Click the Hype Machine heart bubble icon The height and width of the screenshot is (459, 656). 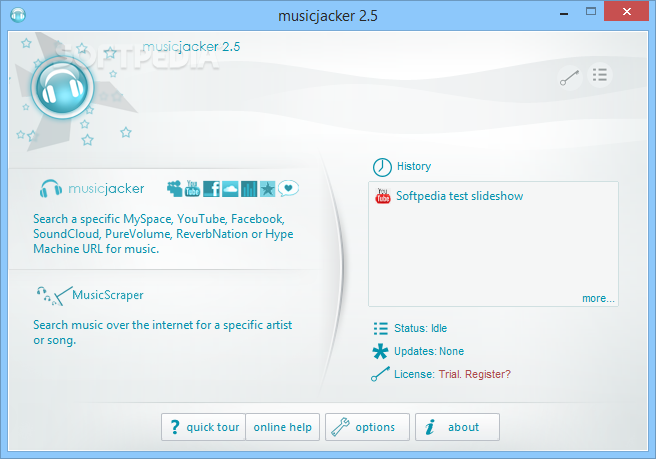click(x=288, y=189)
